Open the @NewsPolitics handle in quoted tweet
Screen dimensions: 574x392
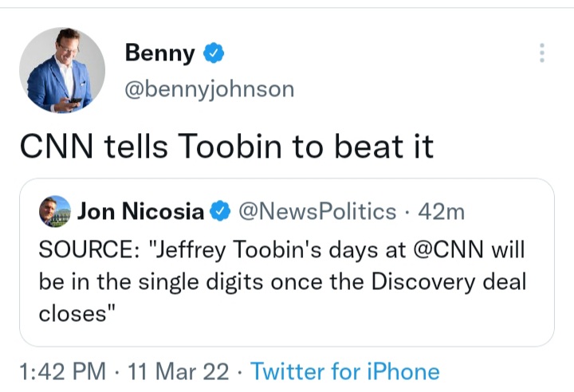[317, 211]
